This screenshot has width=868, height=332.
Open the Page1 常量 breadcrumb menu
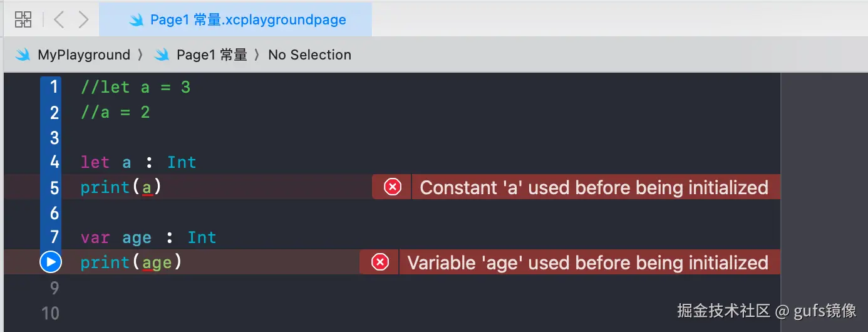point(212,55)
